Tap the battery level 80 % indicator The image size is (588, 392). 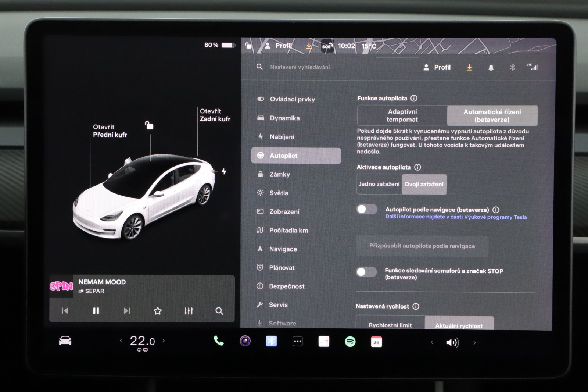pyautogui.click(x=219, y=45)
